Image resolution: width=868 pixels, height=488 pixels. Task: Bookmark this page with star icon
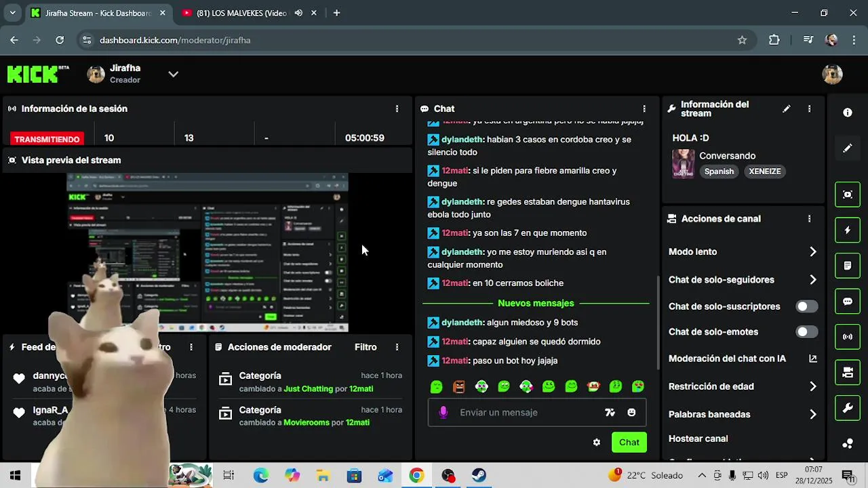point(742,40)
